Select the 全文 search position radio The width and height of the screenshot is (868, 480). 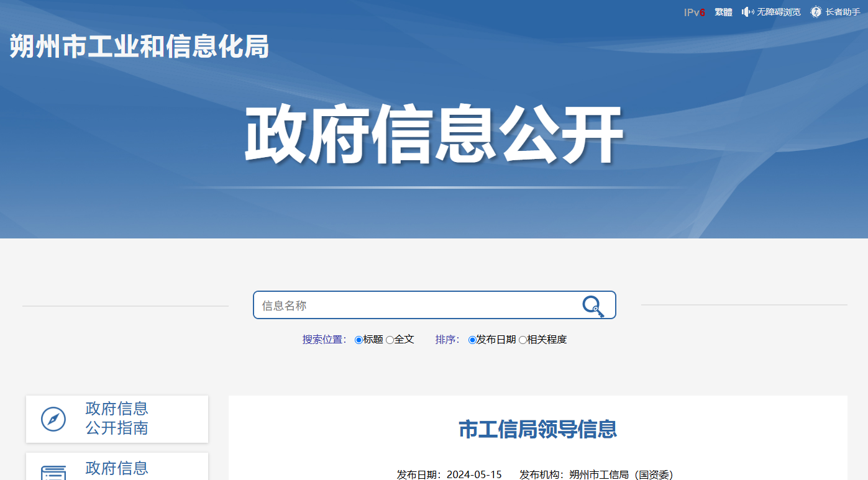tap(390, 340)
